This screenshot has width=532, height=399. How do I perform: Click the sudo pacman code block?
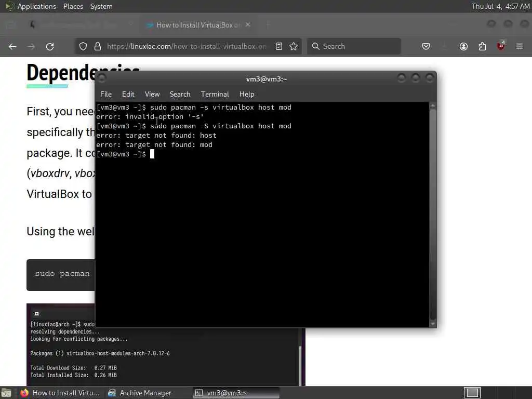pyautogui.click(x=61, y=275)
